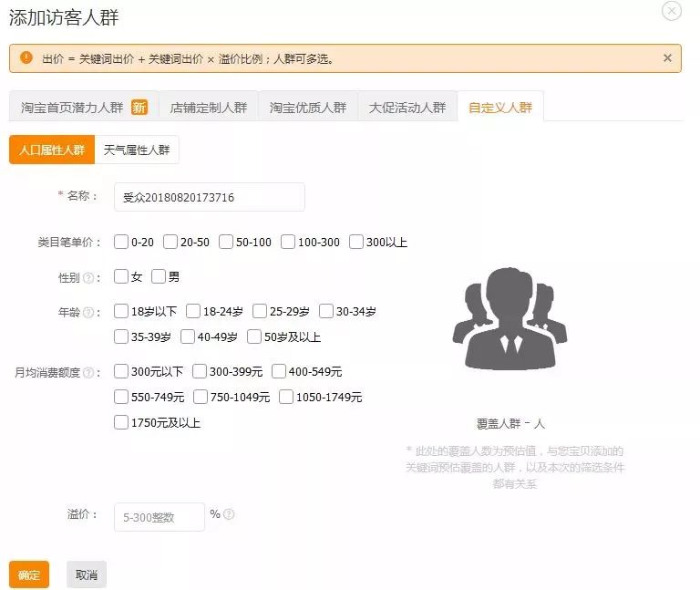Select the 18-24岁 age checkbox
Image resolution: width=700 pixels, height=590 pixels.
pos(193,311)
